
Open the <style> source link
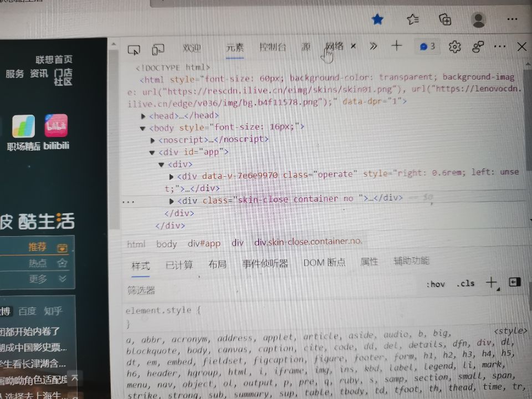coord(510,330)
